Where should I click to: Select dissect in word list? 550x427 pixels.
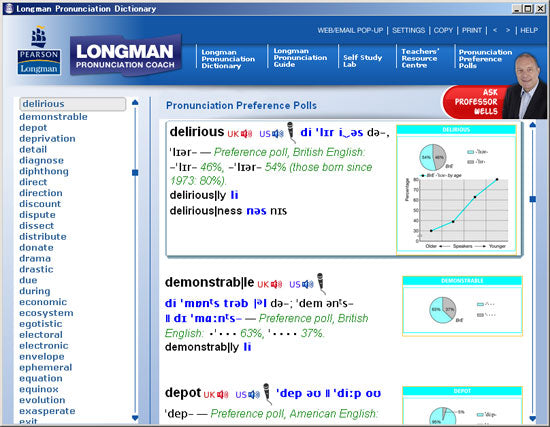point(36,226)
